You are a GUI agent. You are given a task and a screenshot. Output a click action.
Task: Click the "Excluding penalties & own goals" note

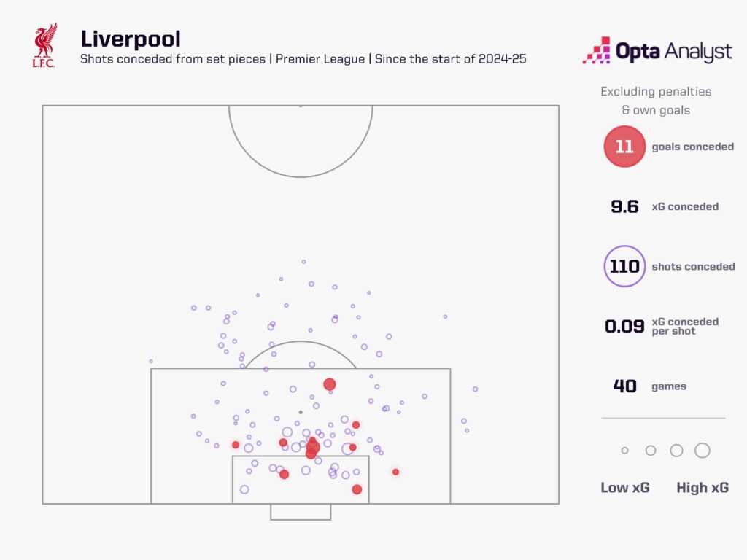[656, 101]
